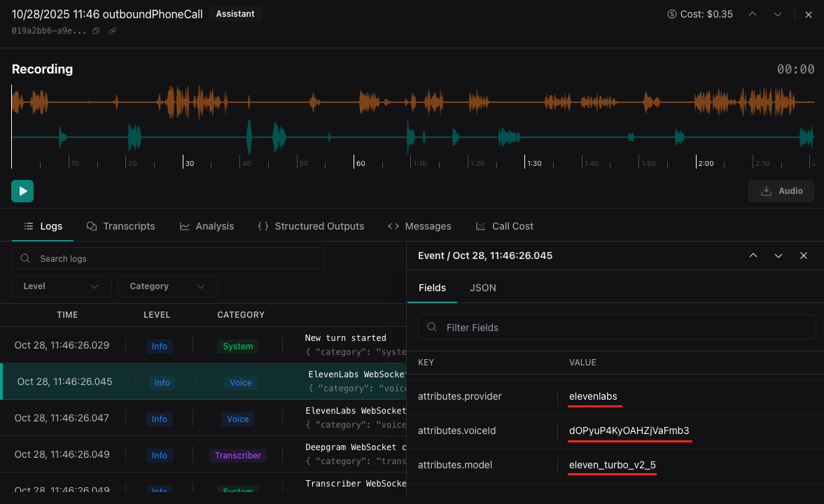Show the JSON view of event
The image size is (824, 504).
[482, 288]
